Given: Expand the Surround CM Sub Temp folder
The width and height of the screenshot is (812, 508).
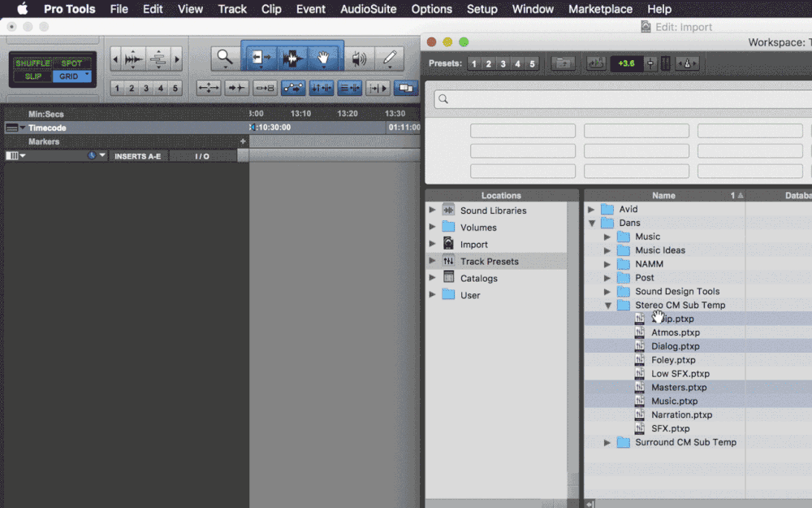Looking at the screenshot, I should point(607,442).
